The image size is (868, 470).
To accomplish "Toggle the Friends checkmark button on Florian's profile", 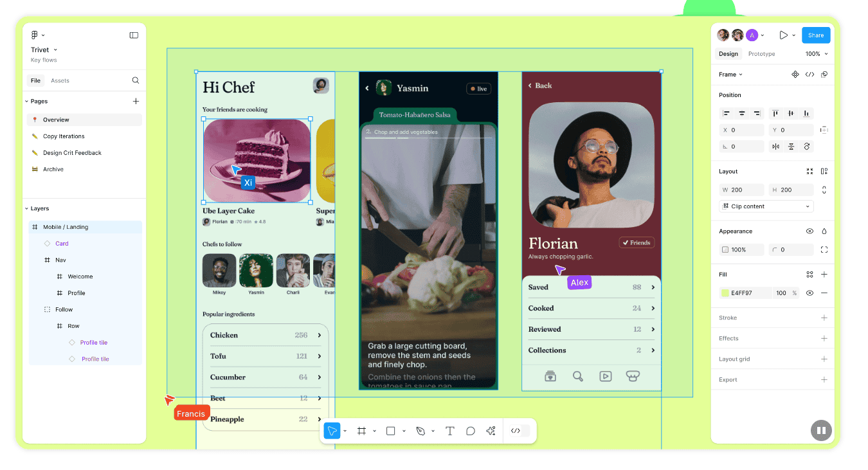I will coord(637,242).
